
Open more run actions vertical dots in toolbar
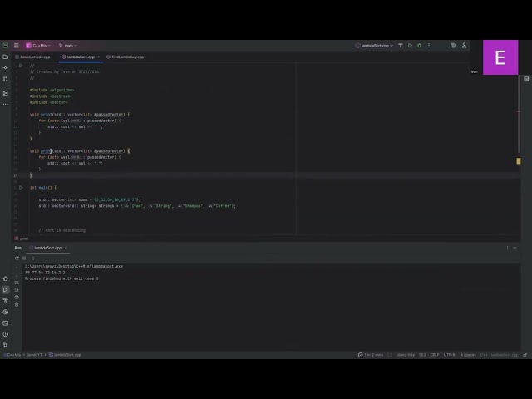point(429,46)
